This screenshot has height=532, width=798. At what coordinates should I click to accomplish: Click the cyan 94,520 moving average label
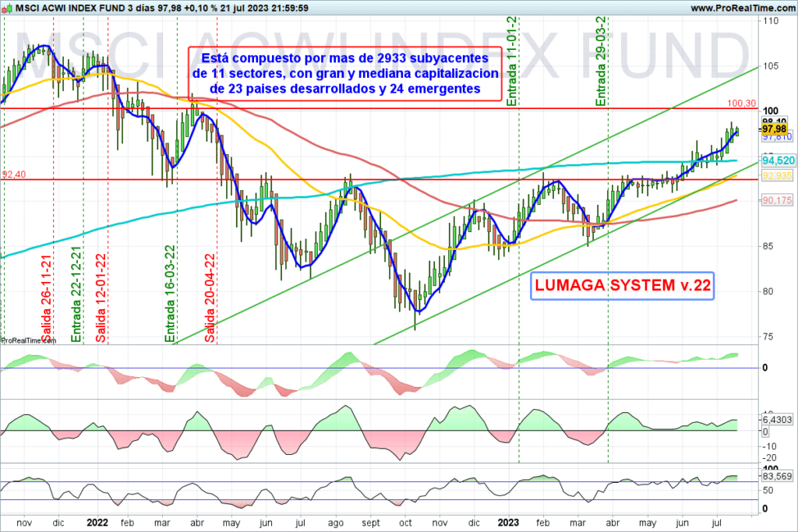pos(779,160)
